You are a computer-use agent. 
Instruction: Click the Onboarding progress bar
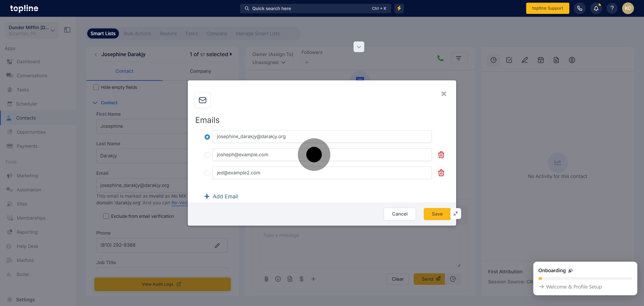point(585,278)
